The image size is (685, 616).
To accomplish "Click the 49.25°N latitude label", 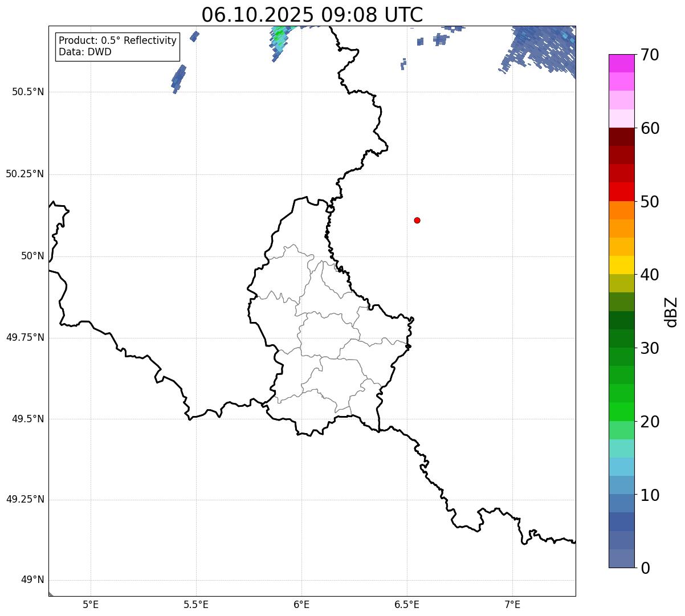I will coord(25,500).
